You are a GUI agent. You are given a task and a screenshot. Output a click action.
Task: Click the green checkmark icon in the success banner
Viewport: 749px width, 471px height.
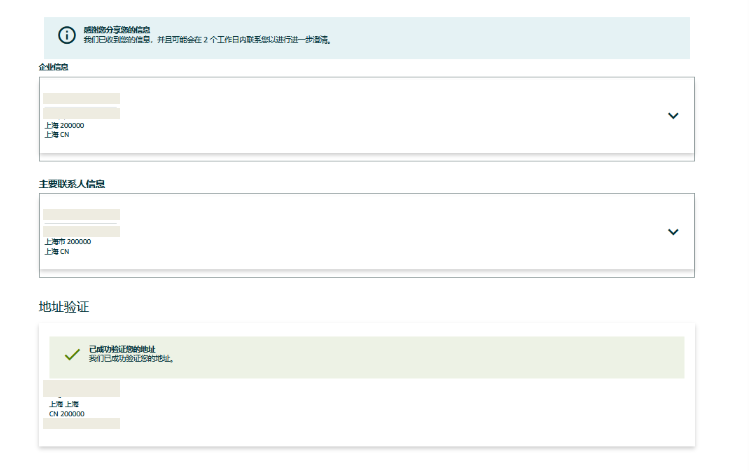(x=72, y=355)
